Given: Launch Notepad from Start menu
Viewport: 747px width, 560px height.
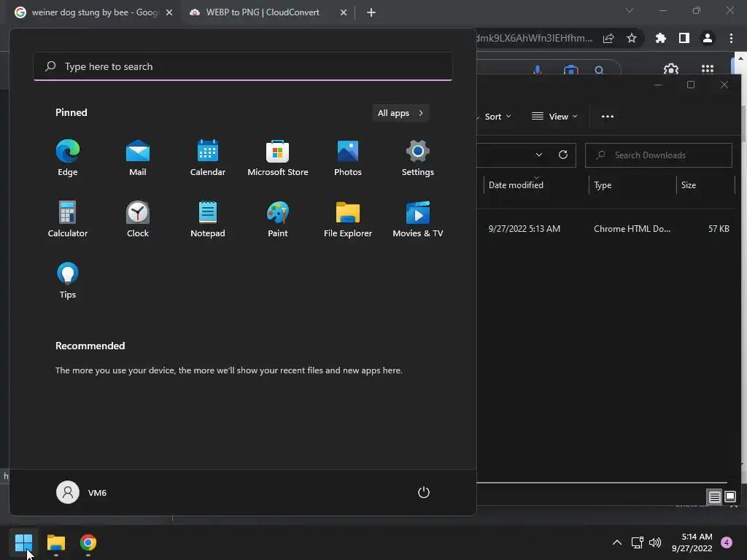Looking at the screenshot, I should [x=208, y=219].
